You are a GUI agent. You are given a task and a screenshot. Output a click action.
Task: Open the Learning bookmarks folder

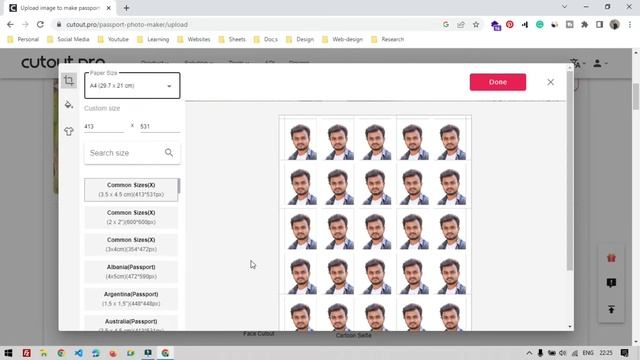(153, 39)
